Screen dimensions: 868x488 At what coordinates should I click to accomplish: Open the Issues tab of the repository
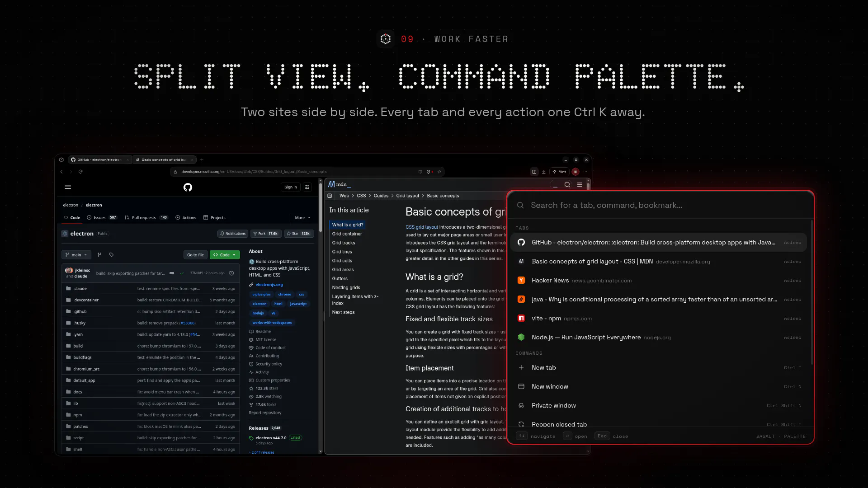[x=102, y=218]
